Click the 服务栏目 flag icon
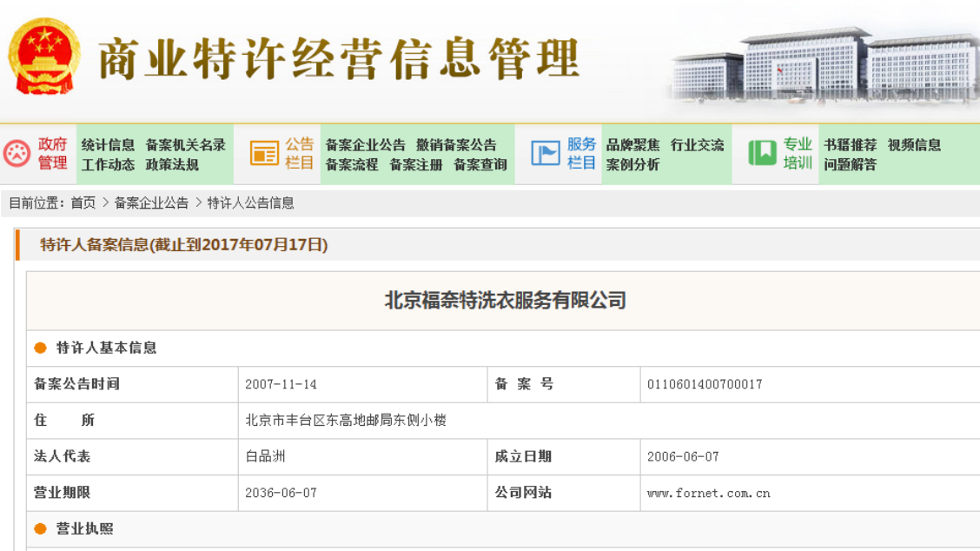The height and width of the screenshot is (551, 980). point(546,154)
